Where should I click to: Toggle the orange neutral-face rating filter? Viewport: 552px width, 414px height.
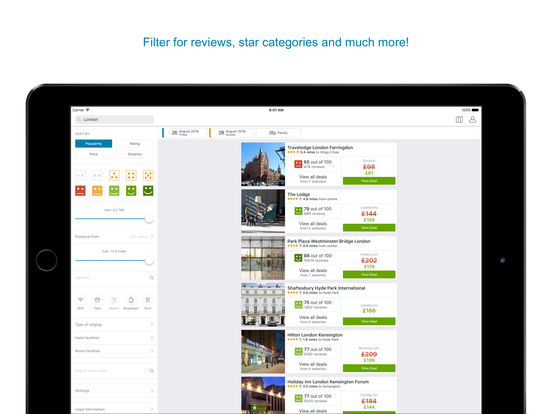97,191
